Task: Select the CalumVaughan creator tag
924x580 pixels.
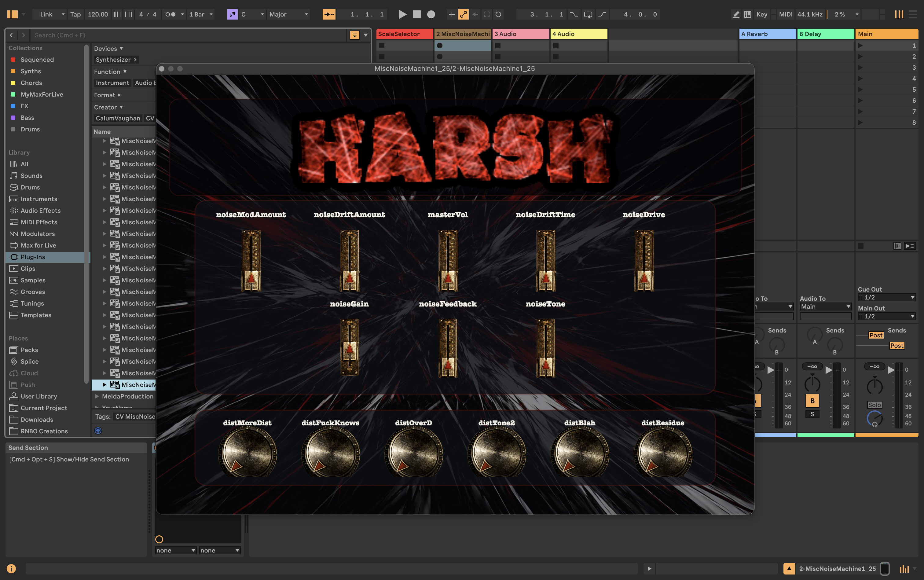Action: (x=118, y=118)
